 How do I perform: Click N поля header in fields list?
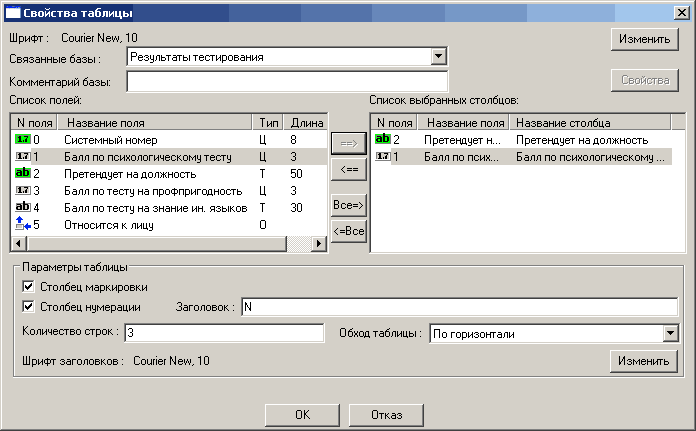click(34, 123)
